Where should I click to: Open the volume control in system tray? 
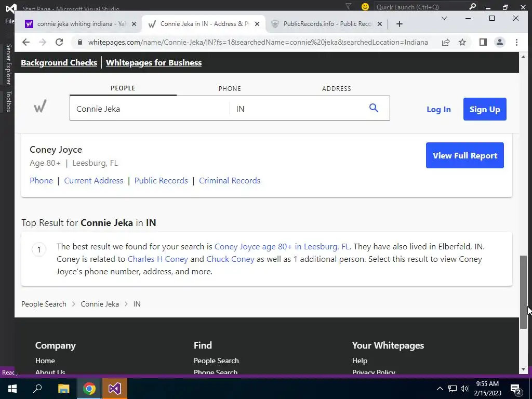[x=464, y=389]
